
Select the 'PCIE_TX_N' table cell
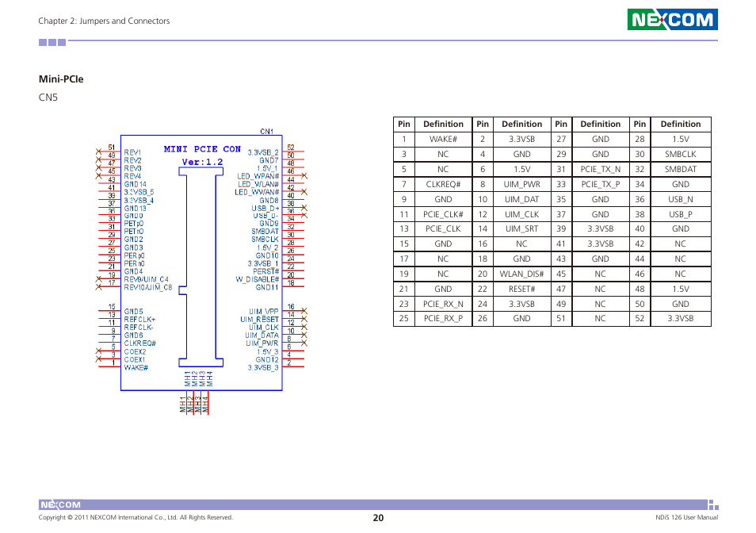click(600, 169)
